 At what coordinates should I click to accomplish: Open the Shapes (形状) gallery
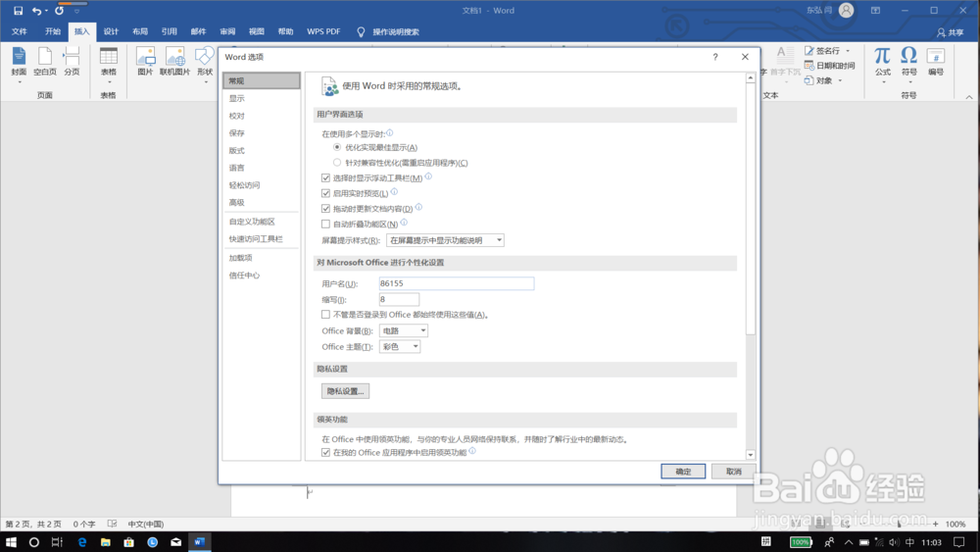point(205,65)
